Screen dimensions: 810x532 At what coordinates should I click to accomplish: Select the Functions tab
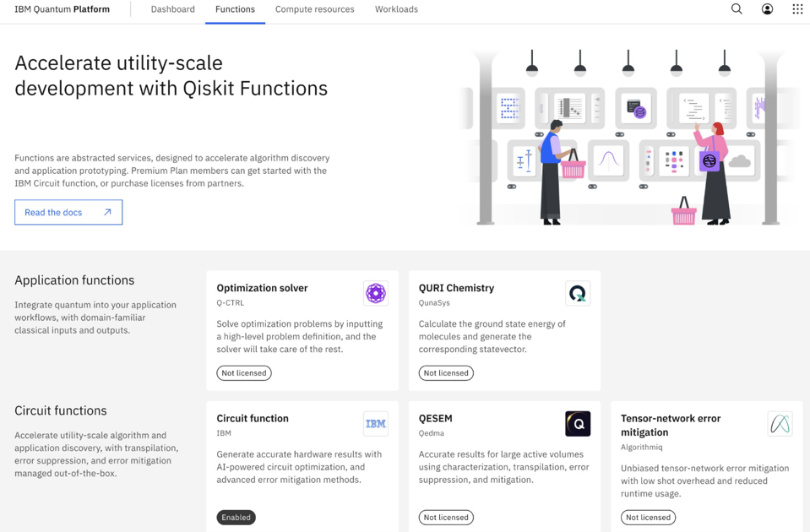tap(235, 9)
